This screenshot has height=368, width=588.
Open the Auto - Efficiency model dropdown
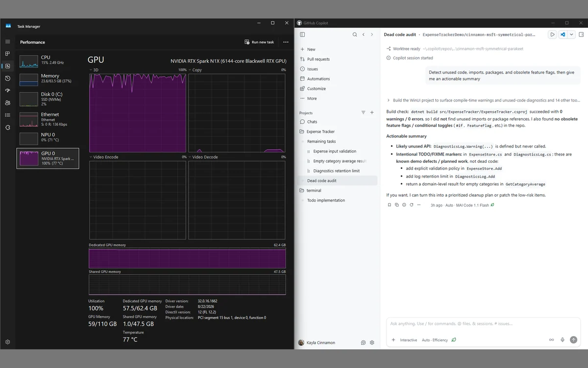click(x=435, y=340)
